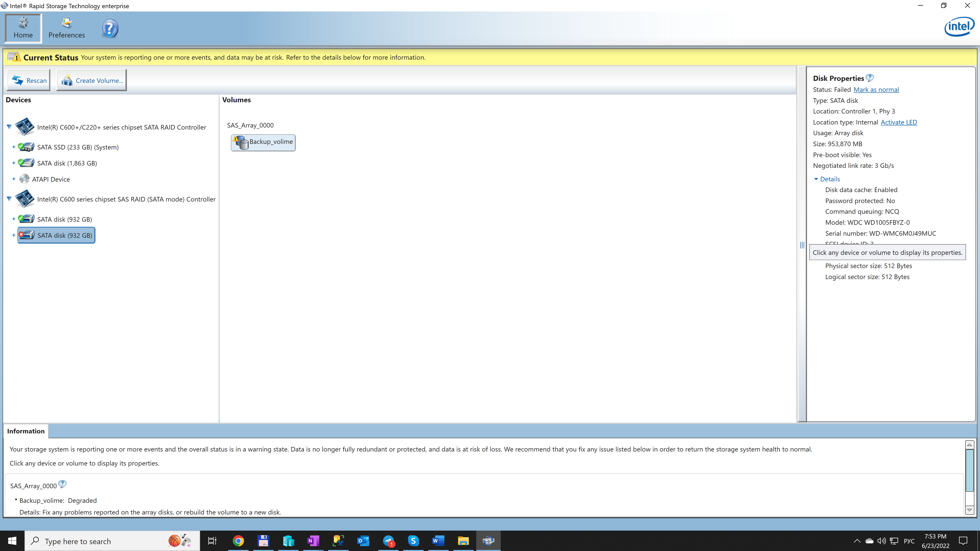Activate LED for the disk
Viewport: 980px width, 551px height.
coord(899,122)
